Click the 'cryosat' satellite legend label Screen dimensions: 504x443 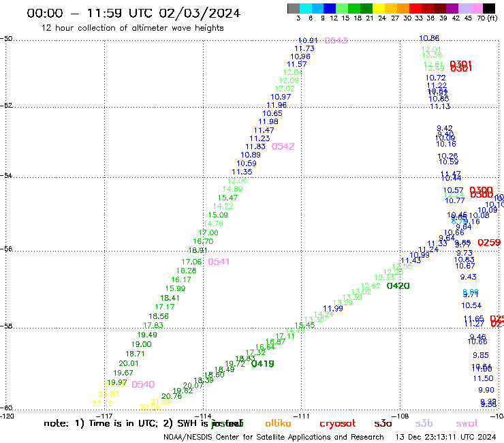(338, 424)
